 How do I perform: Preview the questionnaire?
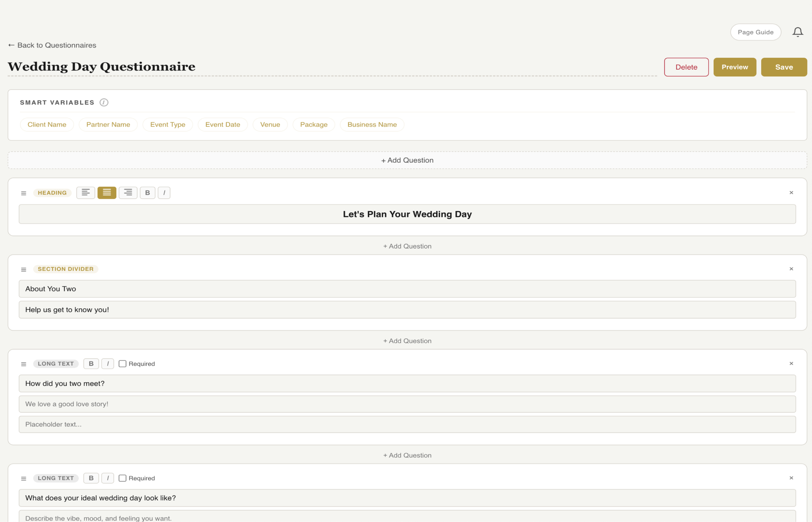(x=735, y=67)
